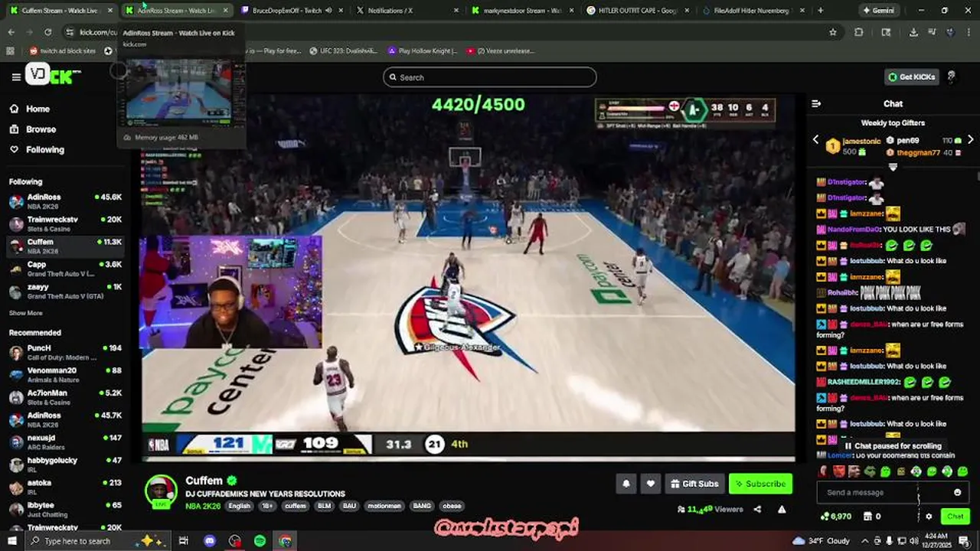The height and width of the screenshot is (551, 980).
Task: Open Capp channel in Following
Action: [x=66, y=269]
